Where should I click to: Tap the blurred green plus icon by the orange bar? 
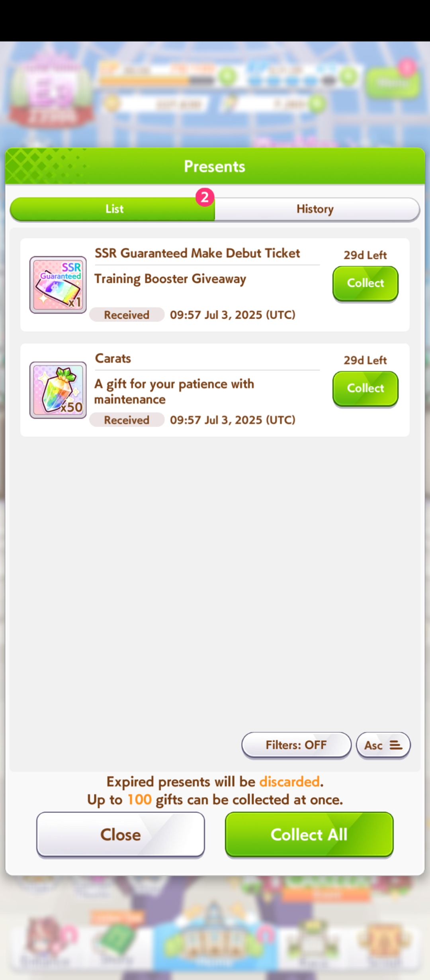[227, 76]
